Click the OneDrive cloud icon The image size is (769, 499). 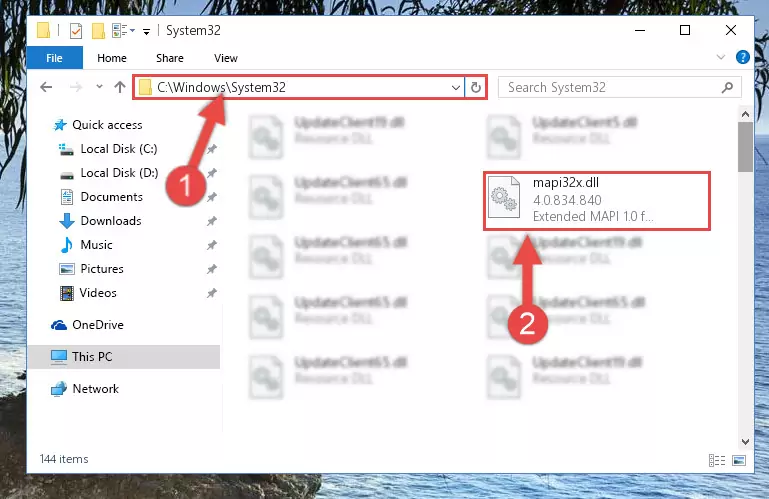(59, 325)
